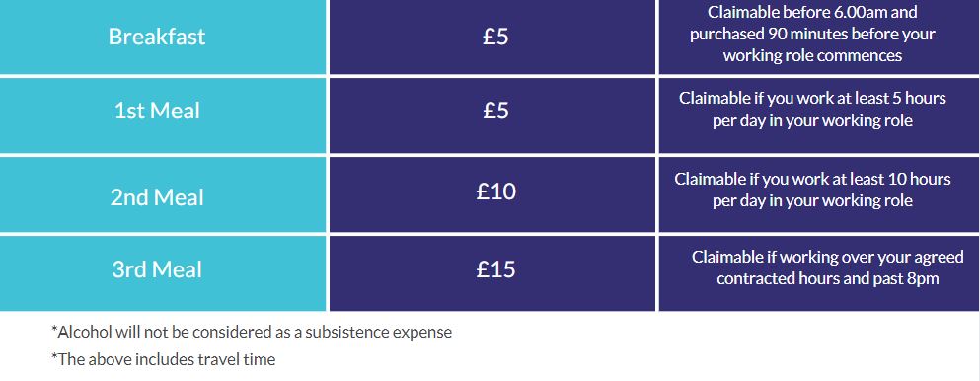Click the 2nd Meal label
The width and height of the screenshot is (980, 381).
click(x=157, y=197)
